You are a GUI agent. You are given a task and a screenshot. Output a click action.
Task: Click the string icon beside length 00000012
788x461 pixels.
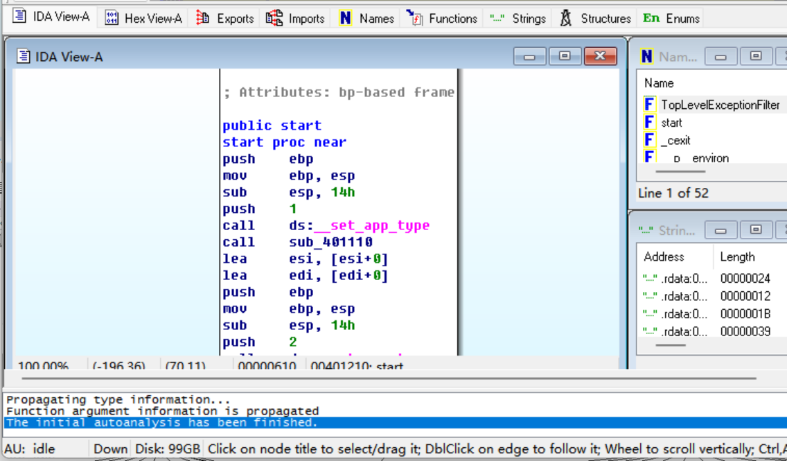point(650,296)
